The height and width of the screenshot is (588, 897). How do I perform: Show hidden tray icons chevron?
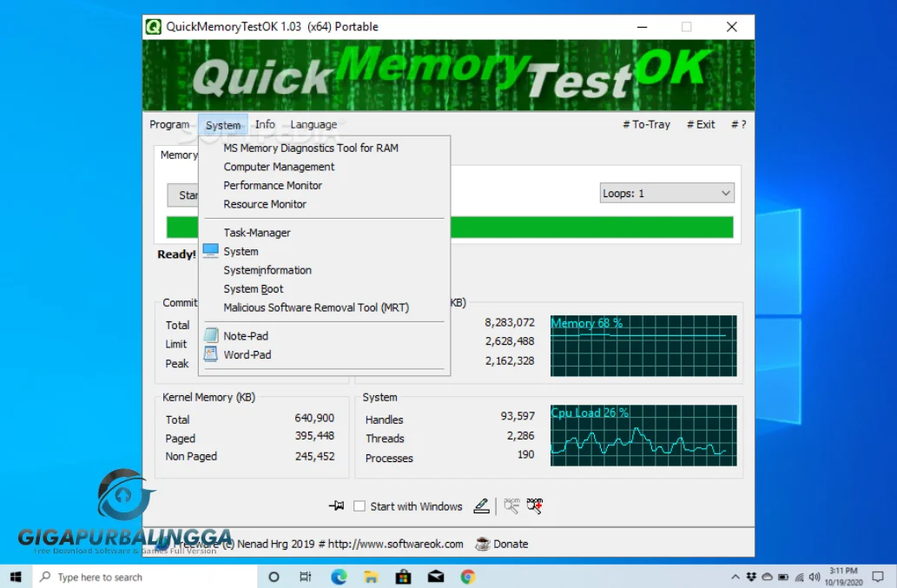(x=735, y=577)
